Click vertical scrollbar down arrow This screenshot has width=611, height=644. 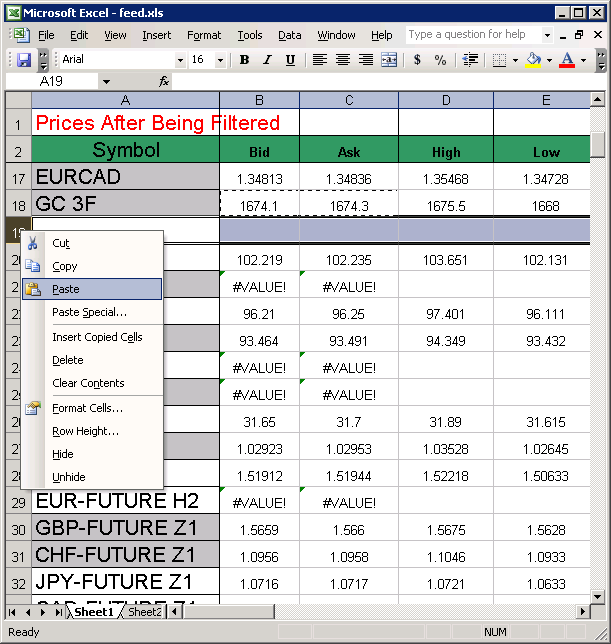[x=597, y=596]
